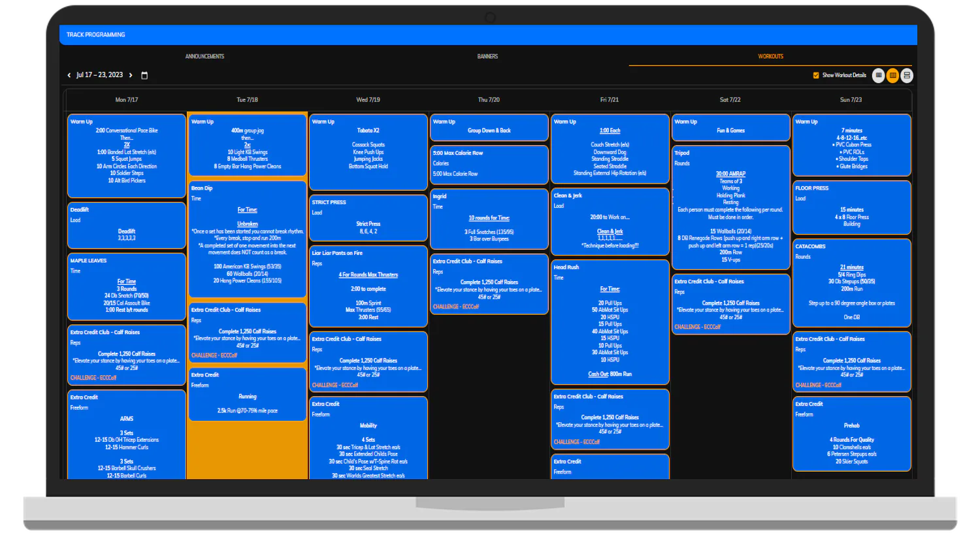Open Monday's Deadlift workout card
Viewport: 980px width, 551px height.
127,225
